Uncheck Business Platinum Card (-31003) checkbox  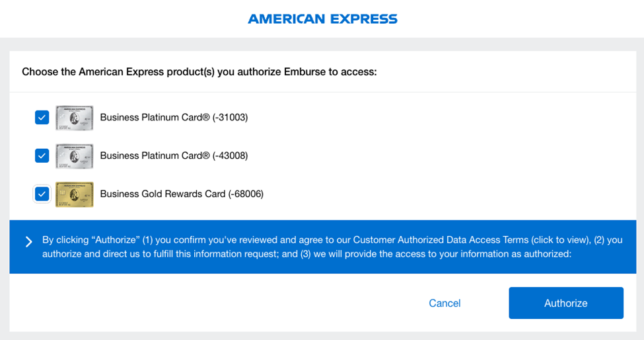[x=42, y=118]
